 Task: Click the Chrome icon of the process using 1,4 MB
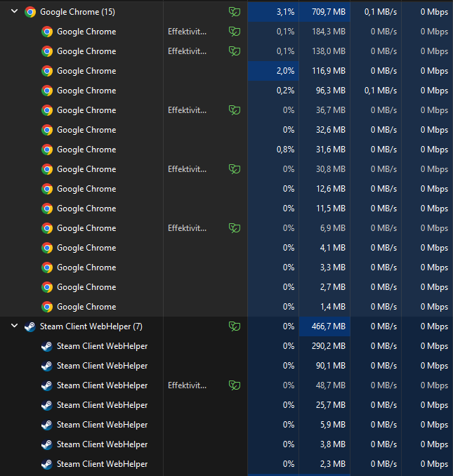click(47, 307)
